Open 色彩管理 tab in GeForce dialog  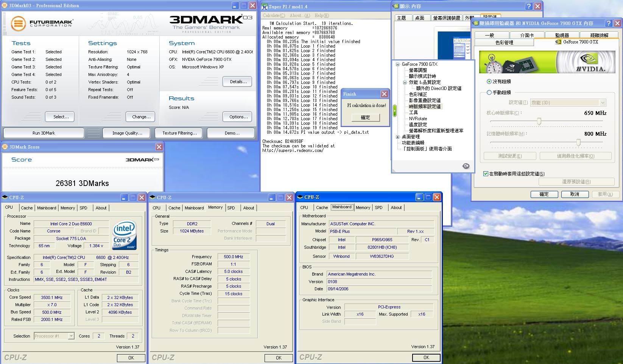[x=504, y=43]
